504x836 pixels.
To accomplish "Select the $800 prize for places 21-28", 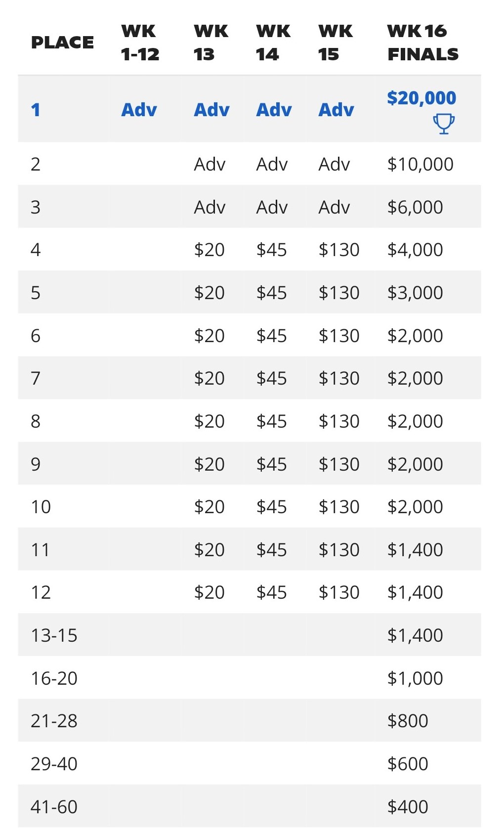I will [x=408, y=721].
